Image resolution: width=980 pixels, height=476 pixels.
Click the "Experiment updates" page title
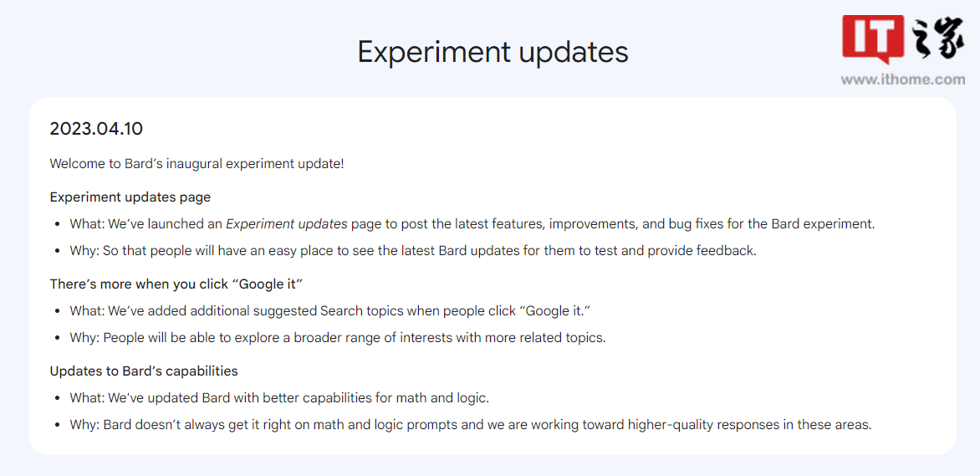[x=493, y=52]
